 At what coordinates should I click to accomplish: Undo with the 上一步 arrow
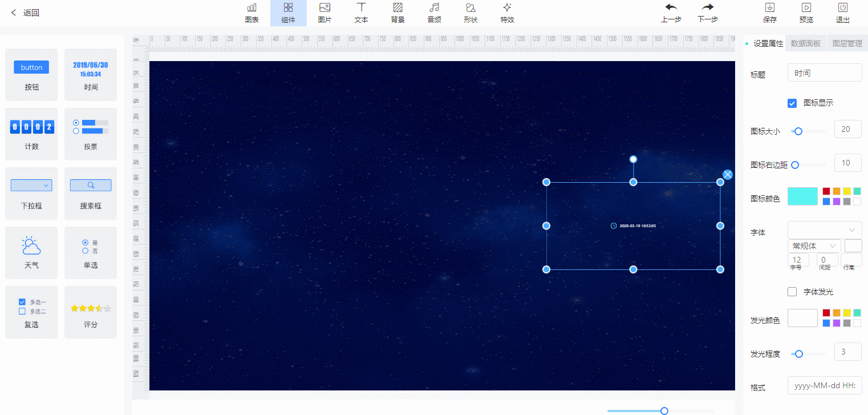click(671, 13)
